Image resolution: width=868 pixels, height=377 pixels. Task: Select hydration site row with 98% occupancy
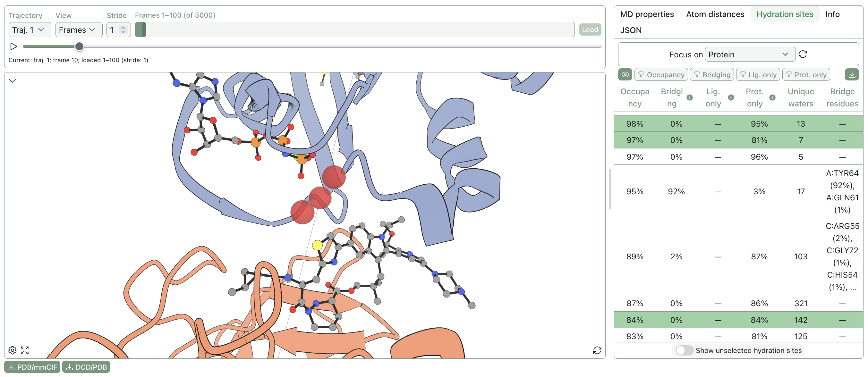click(x=738, y=123)
